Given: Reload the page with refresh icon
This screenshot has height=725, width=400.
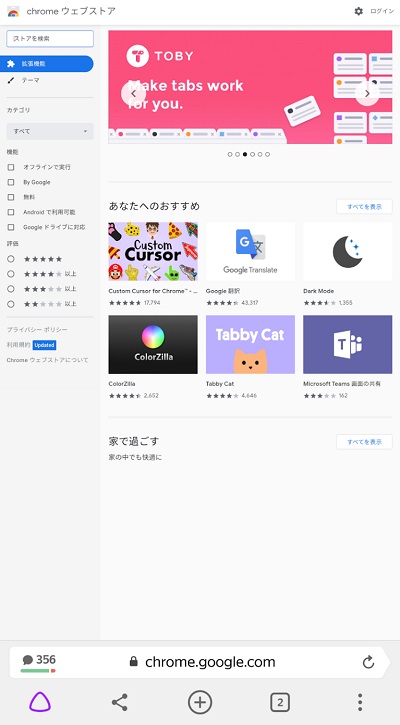Looking at the screenshot, I should [x=368, y=662].
